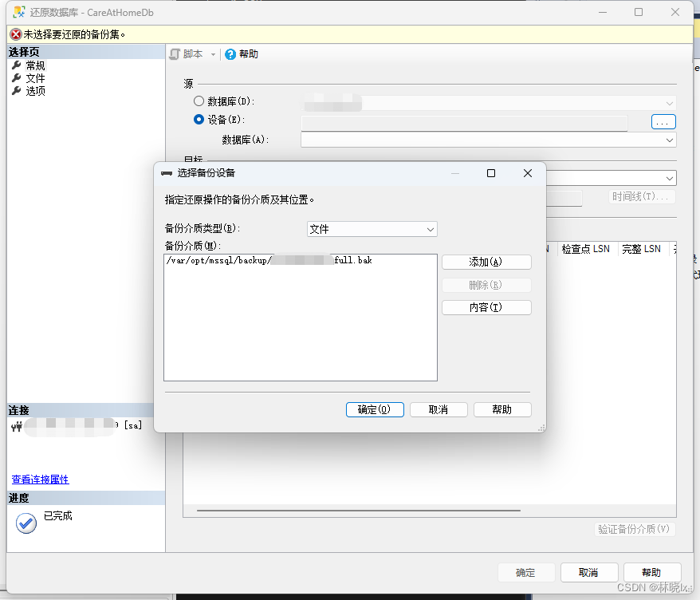Select the full.bak backup media entry
The width and height of the screenshot is (700, 600).
pos(269,260)
